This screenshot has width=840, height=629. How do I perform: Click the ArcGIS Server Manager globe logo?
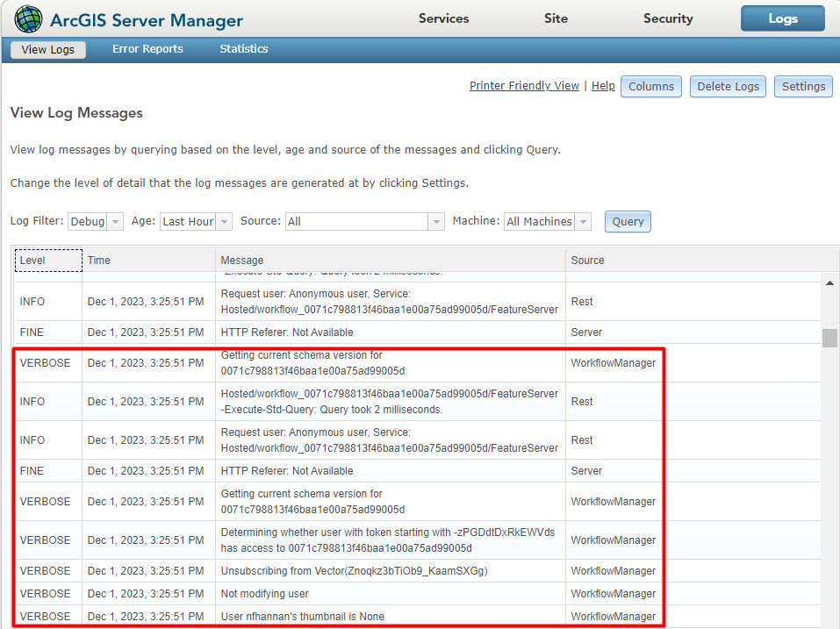coord(27,18)
